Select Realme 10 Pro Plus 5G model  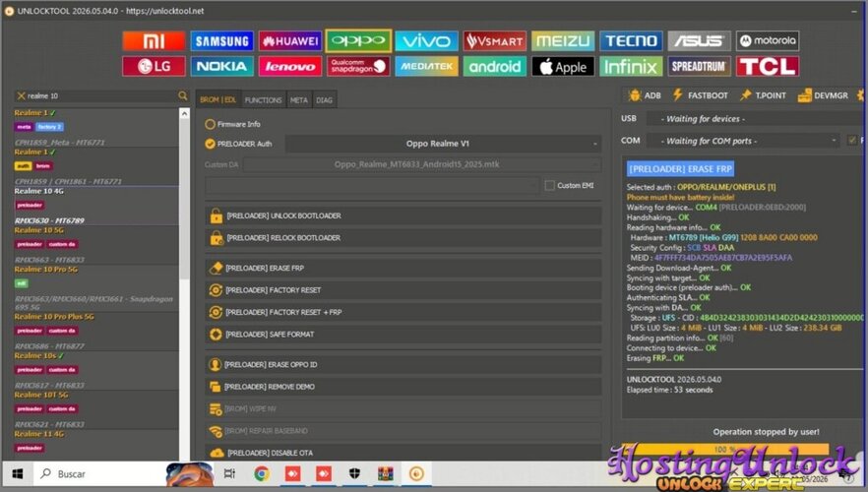click(96, 331)
